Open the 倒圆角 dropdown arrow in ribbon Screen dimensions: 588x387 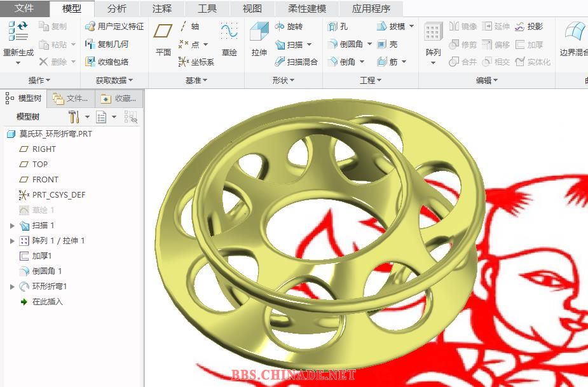(369, 44)
